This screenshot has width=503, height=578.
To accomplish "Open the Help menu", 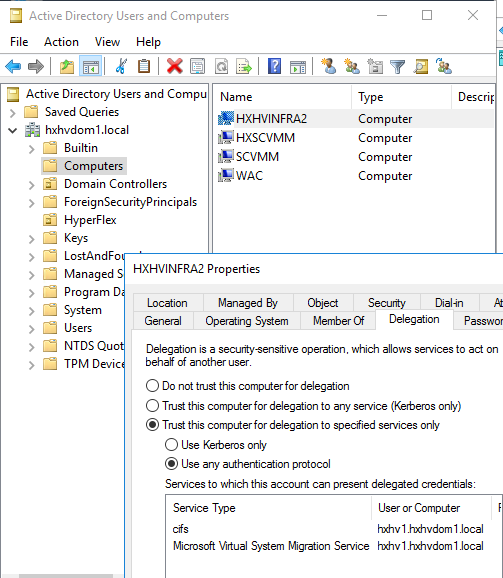I will (149, 42).
